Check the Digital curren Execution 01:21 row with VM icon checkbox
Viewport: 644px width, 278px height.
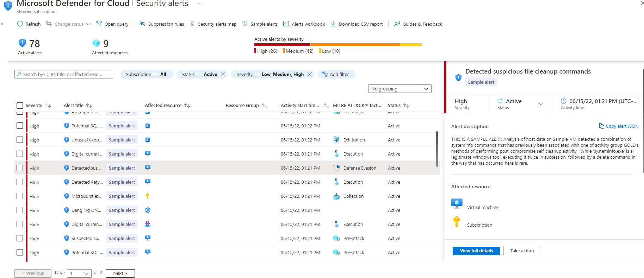coord(20,154)
